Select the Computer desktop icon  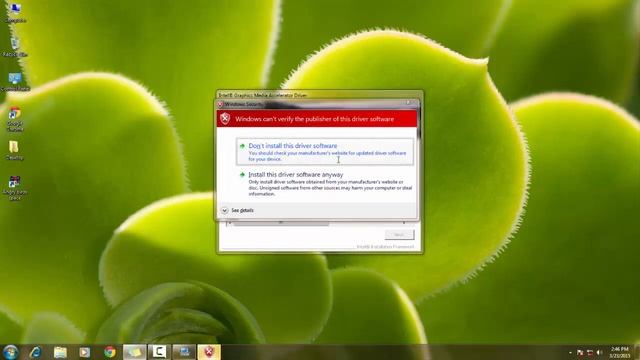click(15, 13)
